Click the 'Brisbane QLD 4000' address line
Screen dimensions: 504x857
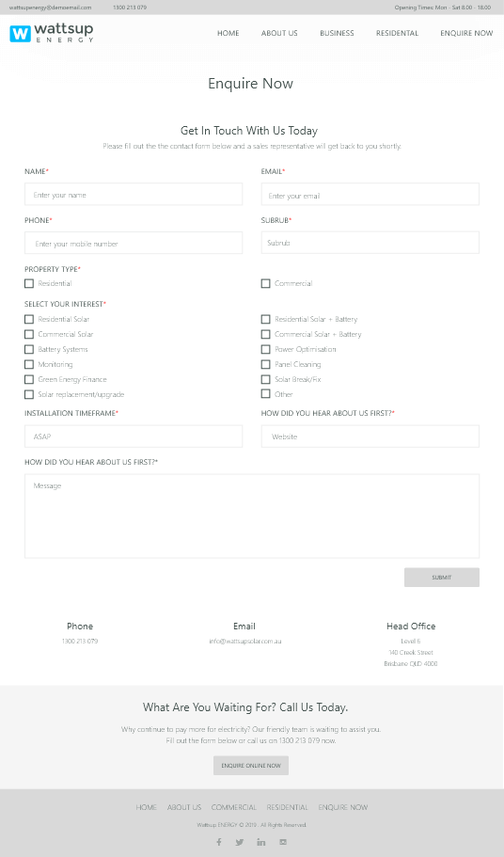click(411, 664)
